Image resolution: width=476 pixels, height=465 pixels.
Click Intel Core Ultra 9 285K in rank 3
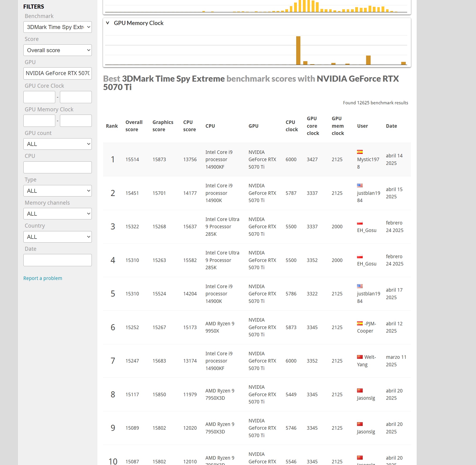pos(222,227)
